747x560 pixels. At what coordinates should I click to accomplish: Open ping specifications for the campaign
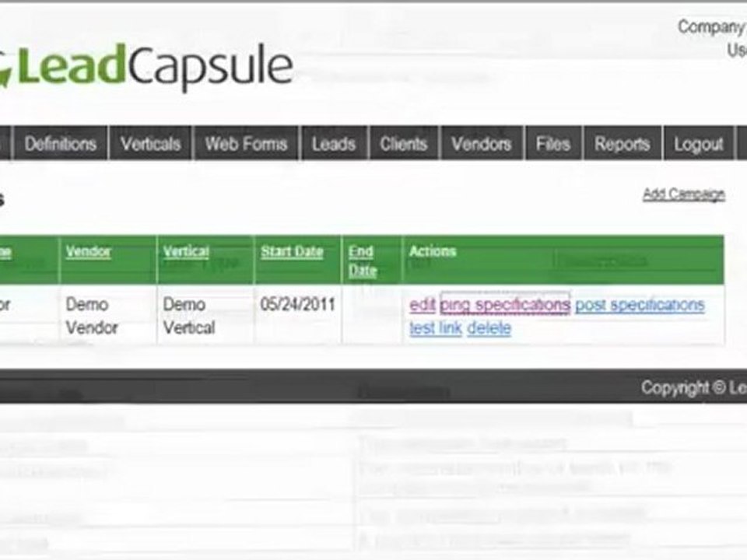[x=505, y=305]
